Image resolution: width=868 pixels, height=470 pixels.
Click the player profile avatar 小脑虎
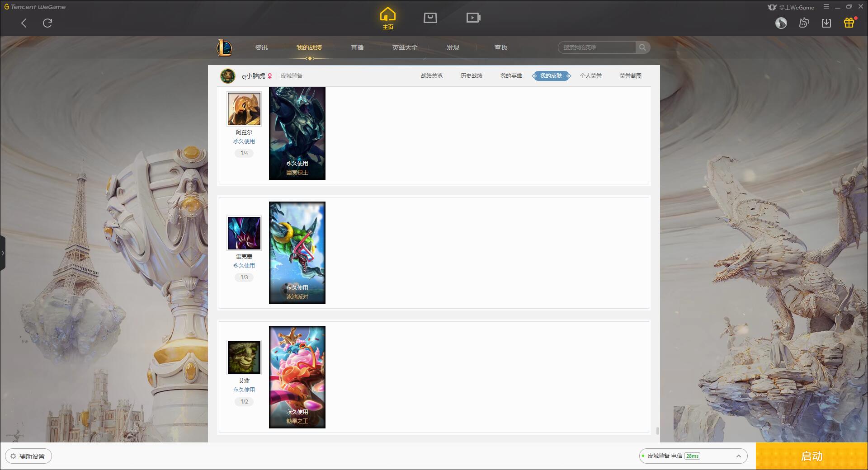[x=228, y=76]
